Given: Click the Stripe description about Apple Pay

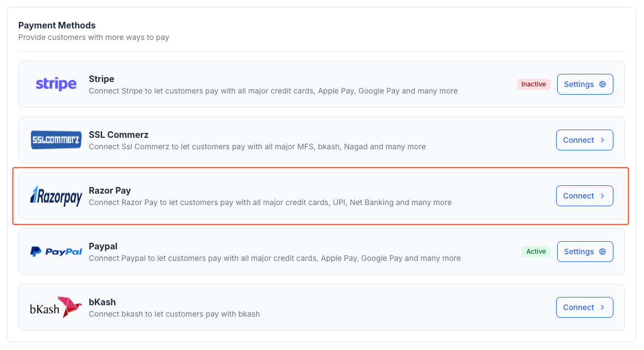Looking at the screenshot, I should click(273, 91).
